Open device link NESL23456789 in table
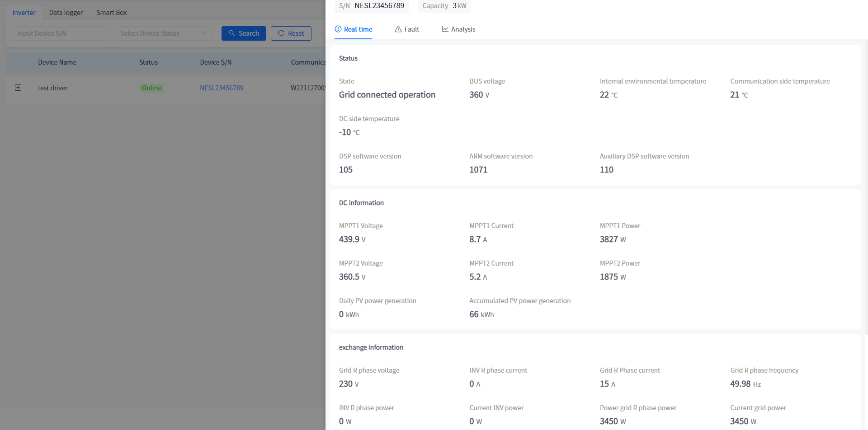Image resolution: width=868 pixels, height=430 pixels. click(222, 88)
